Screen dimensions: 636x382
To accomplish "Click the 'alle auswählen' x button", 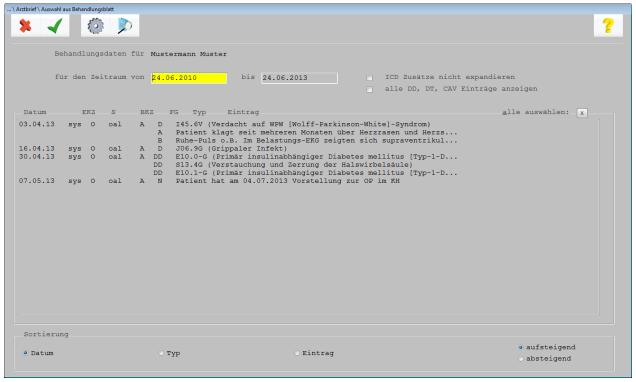I will coord(582,113).
